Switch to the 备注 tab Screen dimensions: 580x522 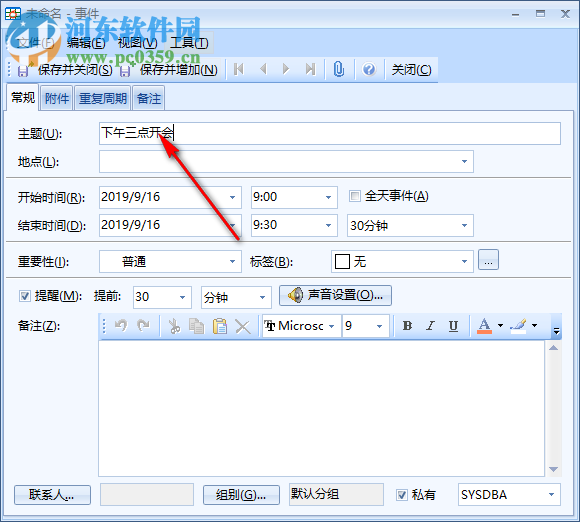coord(149,98)
